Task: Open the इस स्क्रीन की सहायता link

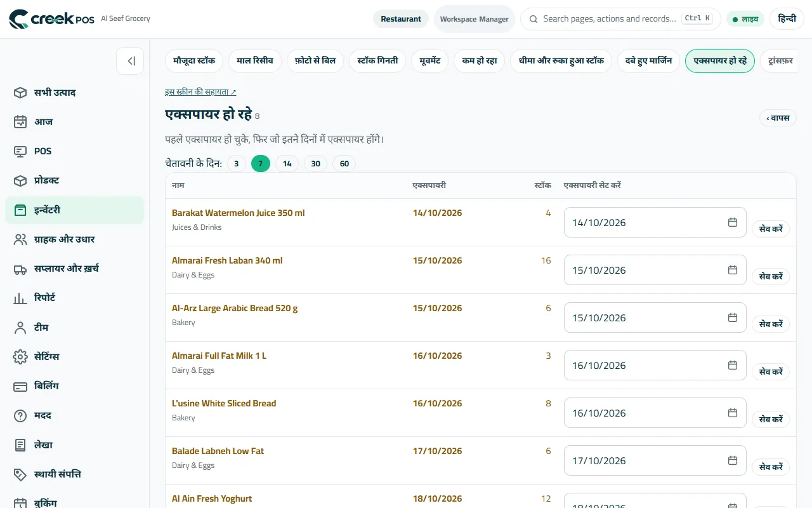Action: tap(200, 92)
